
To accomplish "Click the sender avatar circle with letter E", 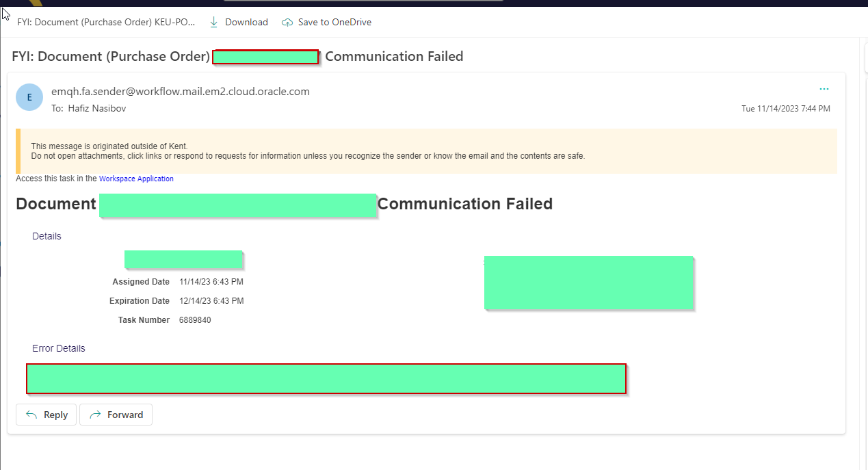I will point(29,97).
